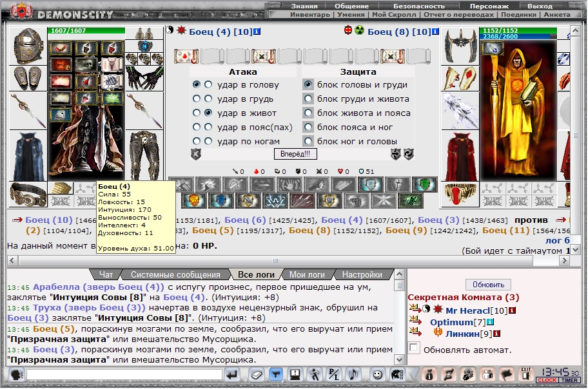Open the Знания menu

click(304, 6)
